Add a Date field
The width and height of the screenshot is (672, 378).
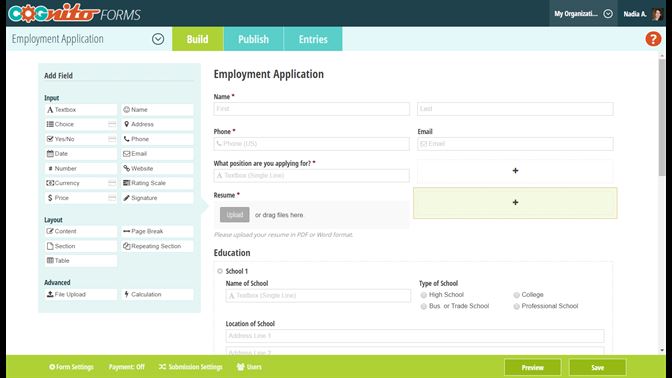tap(81, 154)
